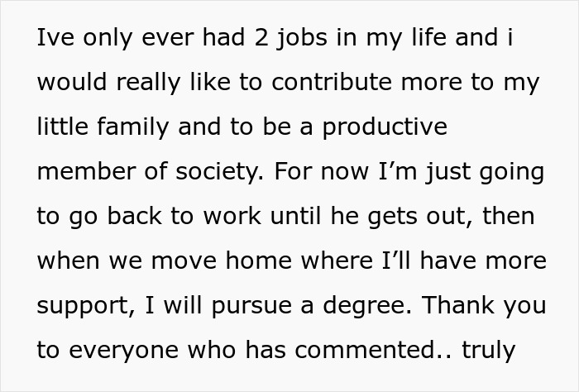Click the word "support," in seventh line
The height and width of the screenshot is (392, 579).
pos(86,306)
